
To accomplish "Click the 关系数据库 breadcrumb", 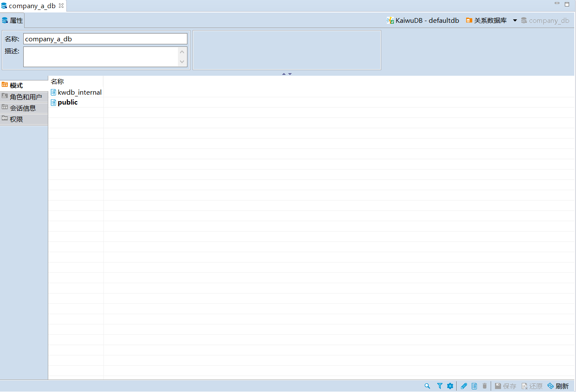I will [486, 21].
